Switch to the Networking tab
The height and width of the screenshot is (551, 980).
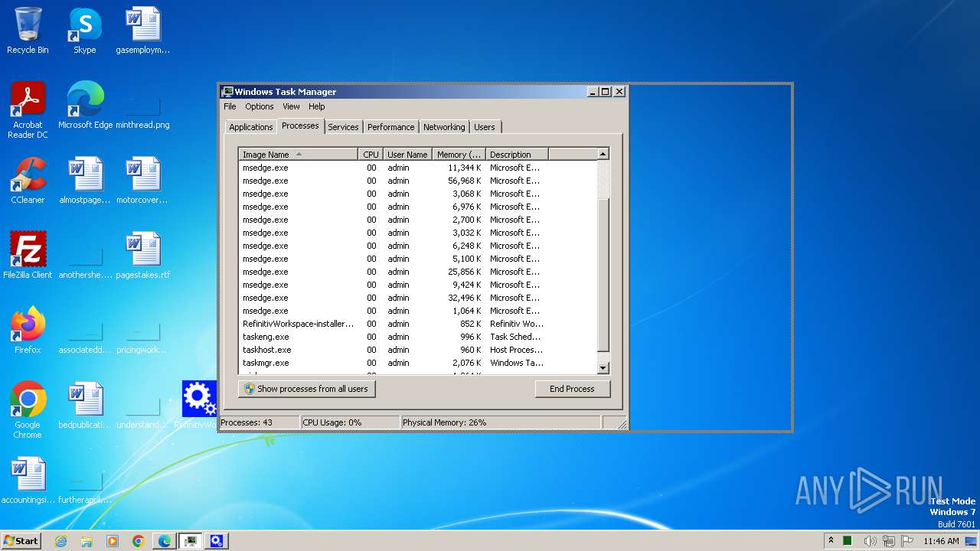coord(444,127)
